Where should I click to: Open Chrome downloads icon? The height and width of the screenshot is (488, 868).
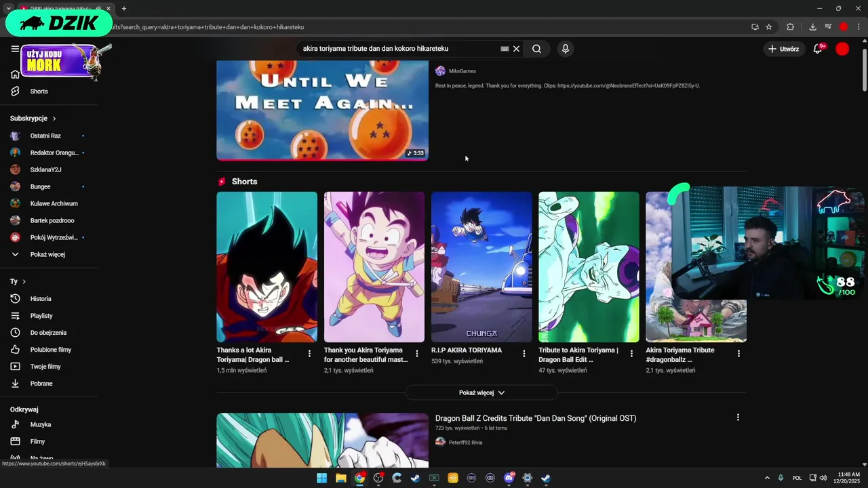[x=812, y=27]
